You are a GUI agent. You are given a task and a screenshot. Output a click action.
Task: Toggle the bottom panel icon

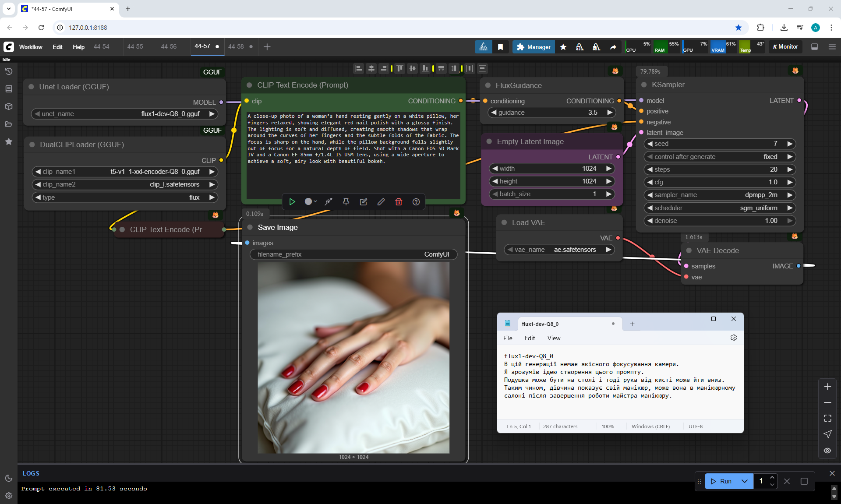(814, 47)
